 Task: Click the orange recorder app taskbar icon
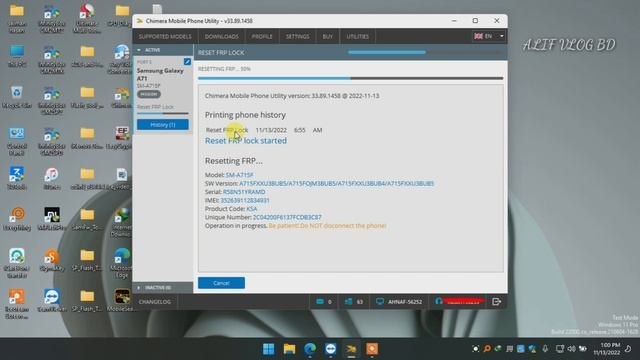(372, 349)
